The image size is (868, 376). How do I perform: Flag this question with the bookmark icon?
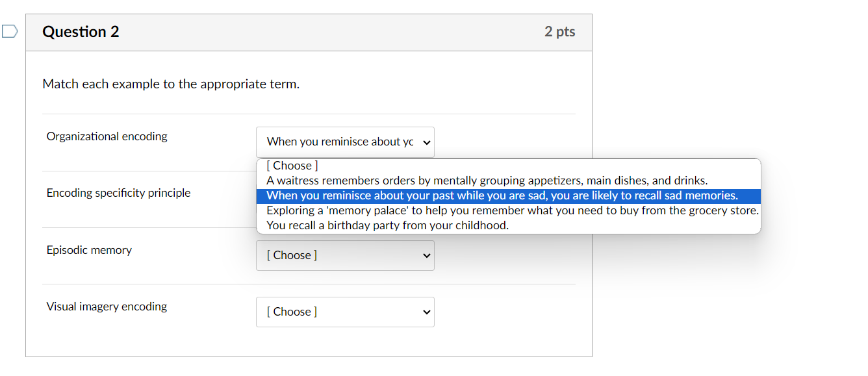[10, 32]
